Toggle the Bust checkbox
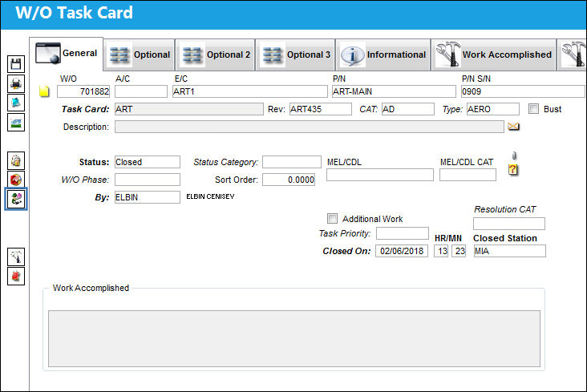 533,109
